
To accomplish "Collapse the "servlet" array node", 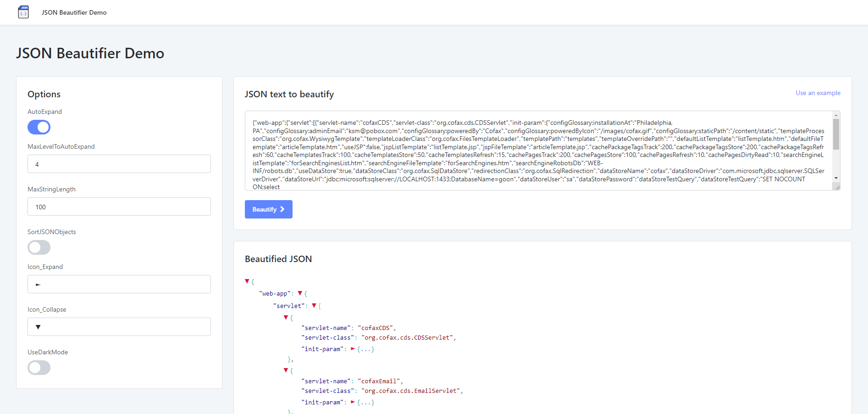I will 314,306.
